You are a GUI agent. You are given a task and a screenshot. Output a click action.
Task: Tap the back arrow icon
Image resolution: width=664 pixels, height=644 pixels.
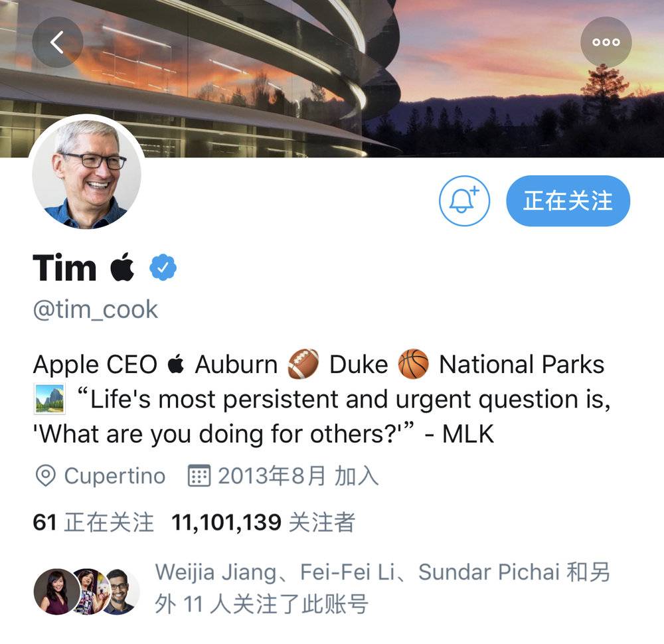58,42
